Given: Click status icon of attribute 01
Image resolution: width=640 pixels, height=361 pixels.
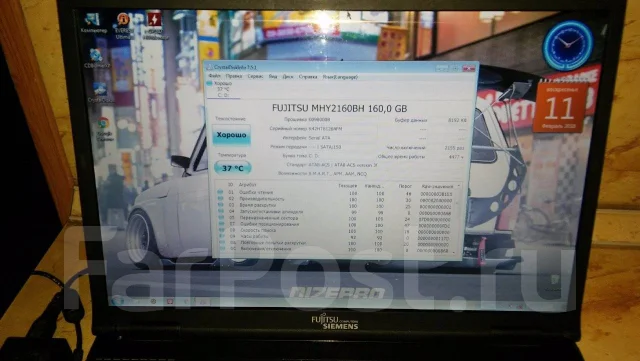Looking at the screenshot, I should pos(220,192).
